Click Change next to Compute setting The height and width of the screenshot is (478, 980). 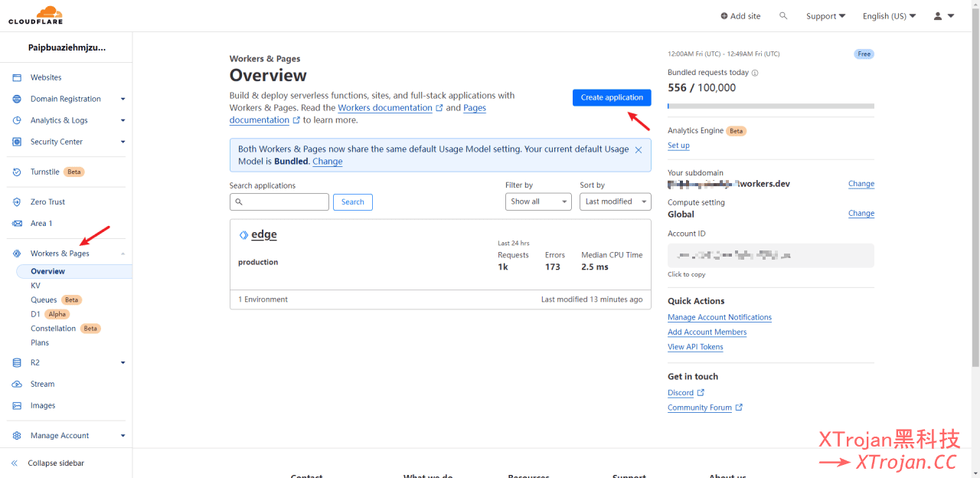(861, 214)
